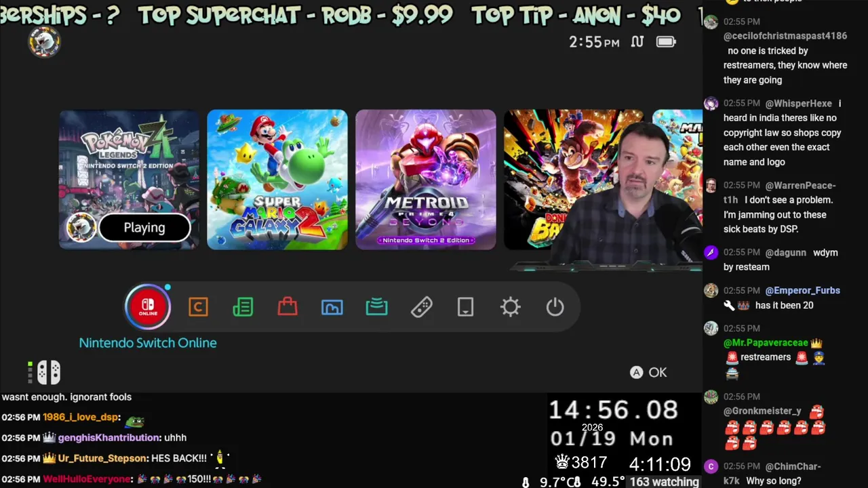Click username @Emperor_Furbs in chat
This screenshot has width=868, height=488.
click(803, 291)
